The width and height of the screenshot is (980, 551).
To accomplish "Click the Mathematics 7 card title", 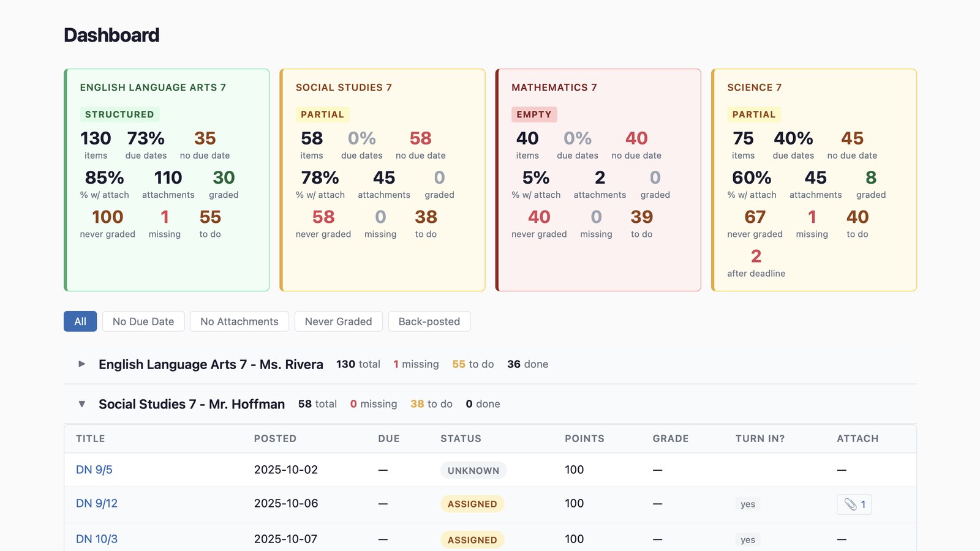I will [554, 88].
